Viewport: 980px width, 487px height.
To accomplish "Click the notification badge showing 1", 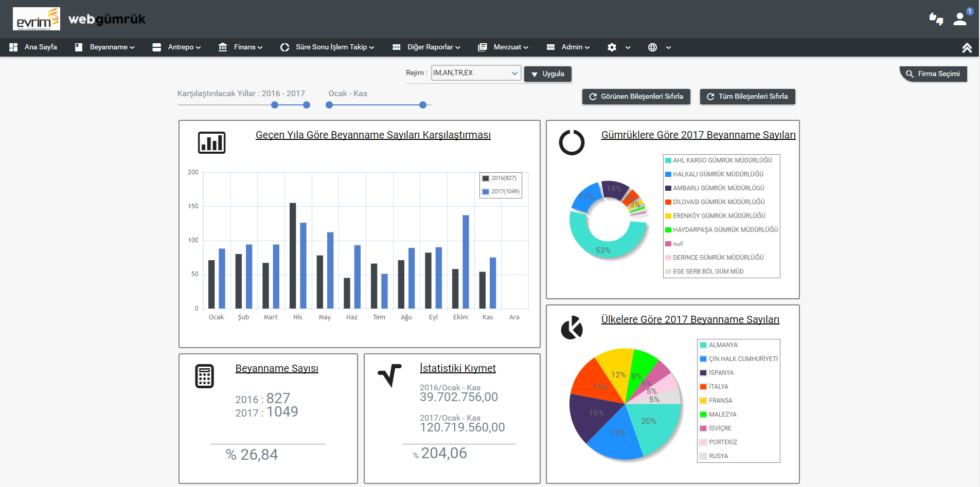I will [970, 11].
